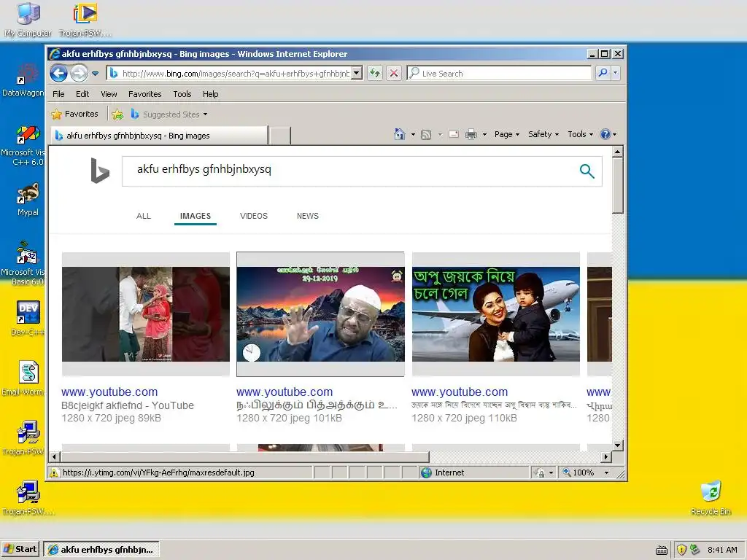The height and width of the screenshot is (560, 747).
Task: Click the Live Search magnifier button
Action: (603, 74)
